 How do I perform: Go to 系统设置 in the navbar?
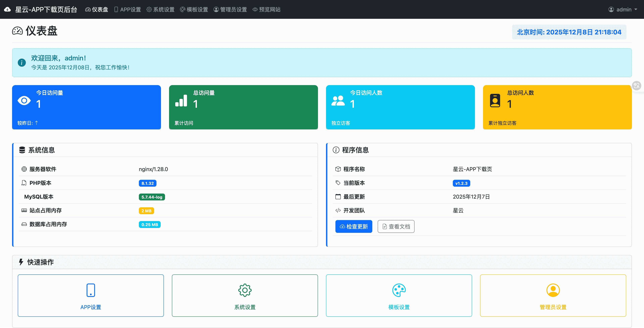coord(160,10)
